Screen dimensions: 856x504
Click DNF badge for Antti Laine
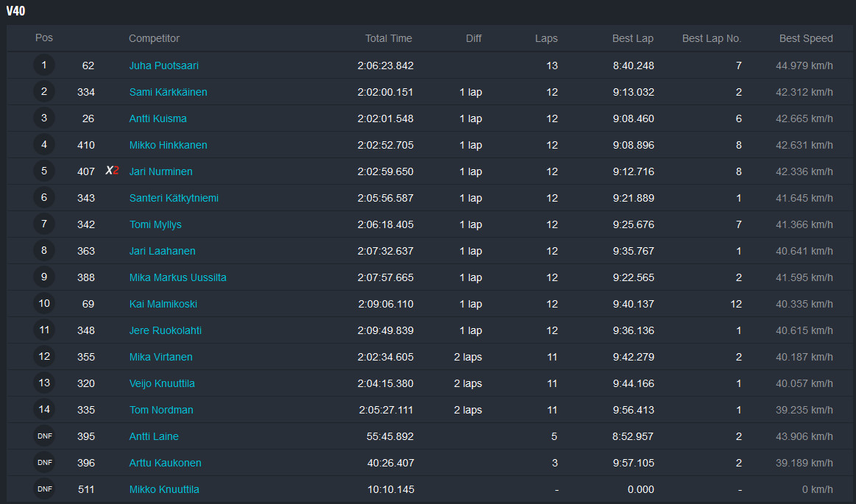tap(44, 436)
